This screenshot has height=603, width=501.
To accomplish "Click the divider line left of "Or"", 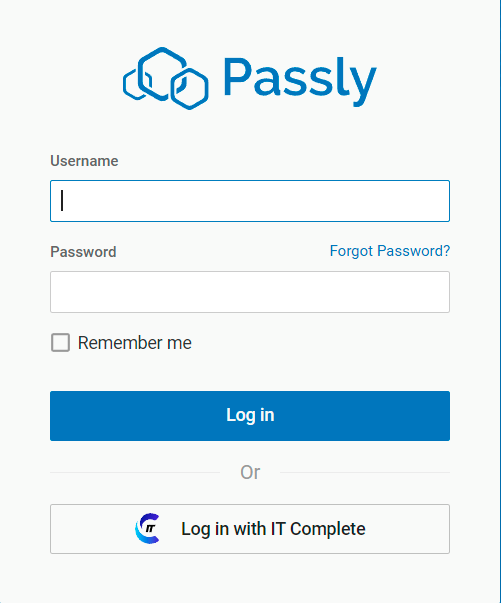I will (135, 473).
